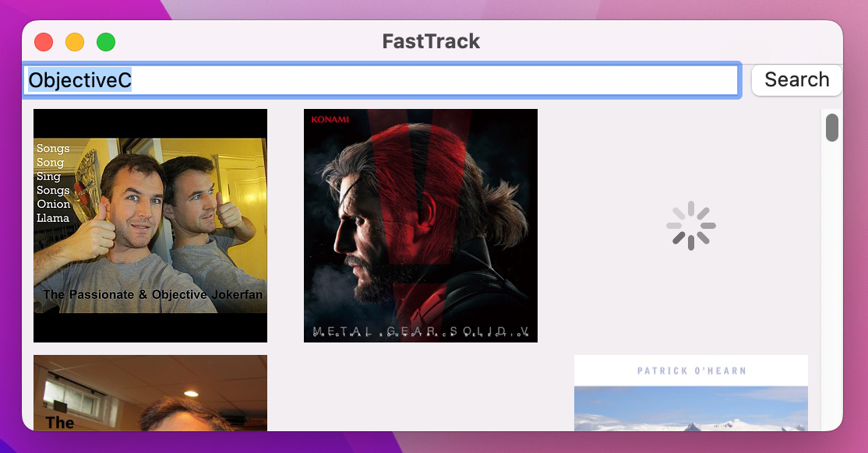Screen dimensions: 868x453
Task: Open "The Passionate & Objective Jokerfan" album
Action: click(150, 225)
